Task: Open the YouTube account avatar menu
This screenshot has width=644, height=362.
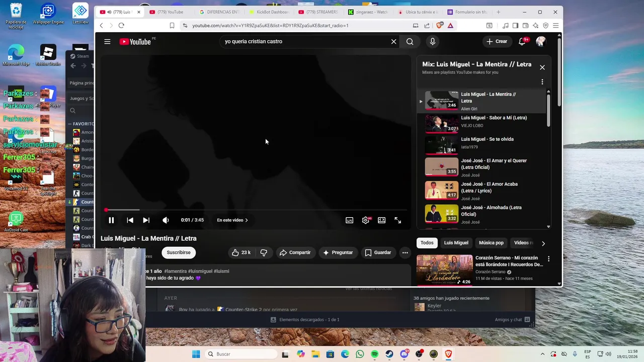Action: 541,42
